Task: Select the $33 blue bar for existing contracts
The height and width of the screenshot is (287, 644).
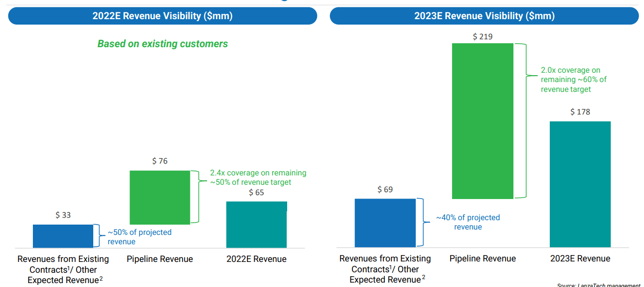Action: (x=63, y=235)
